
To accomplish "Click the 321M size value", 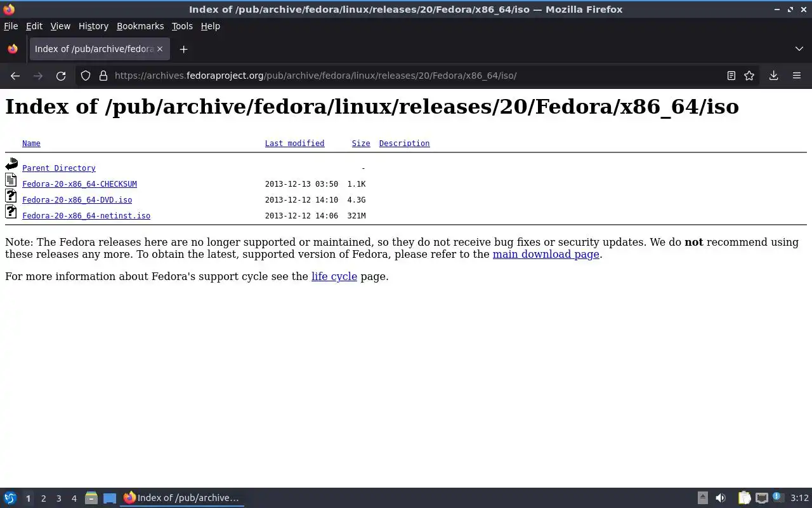I will tap(356, 216).
